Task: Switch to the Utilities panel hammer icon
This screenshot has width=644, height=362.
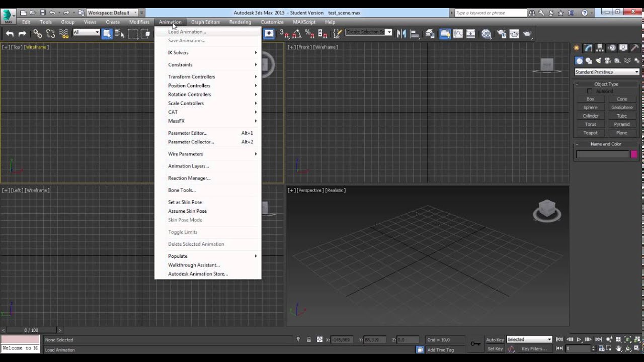Action: point(635,48)
